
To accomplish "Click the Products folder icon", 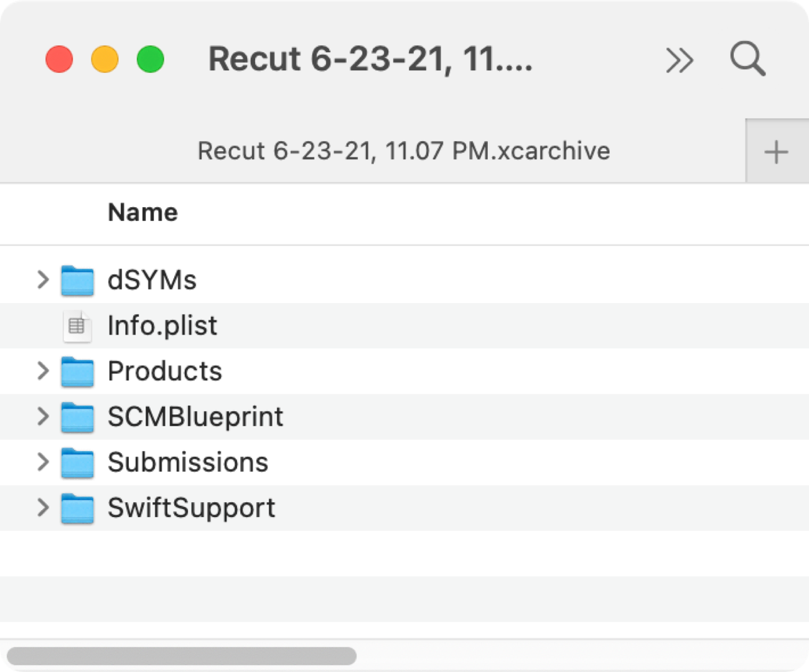I will (x=77, y=371).
